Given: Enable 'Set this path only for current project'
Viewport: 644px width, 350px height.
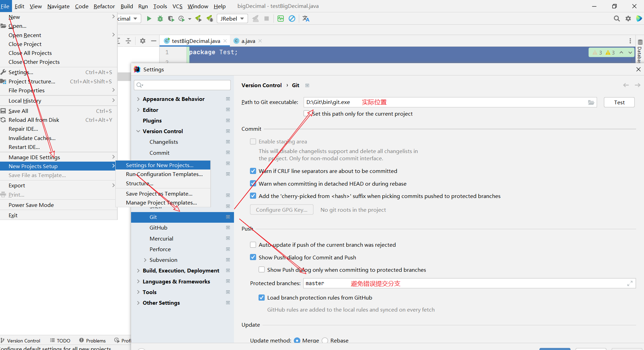Looking at the screenshot, I should [x=307, y=114].
